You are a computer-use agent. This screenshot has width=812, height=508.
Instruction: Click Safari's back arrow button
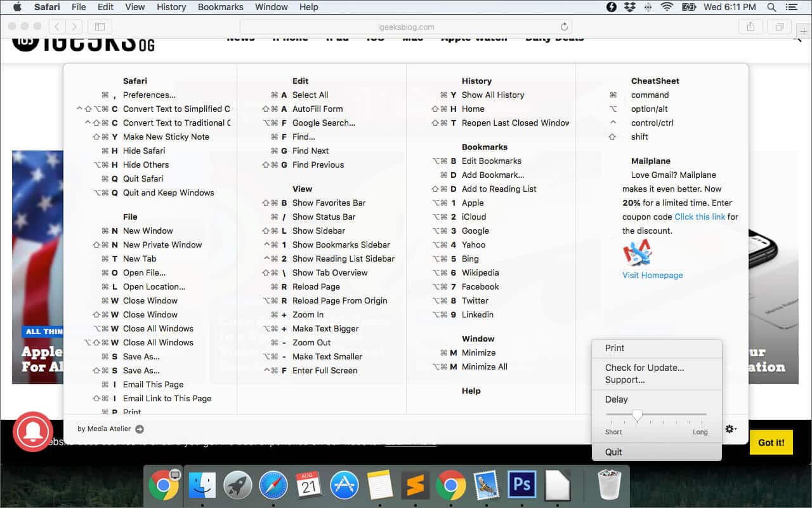57,27
